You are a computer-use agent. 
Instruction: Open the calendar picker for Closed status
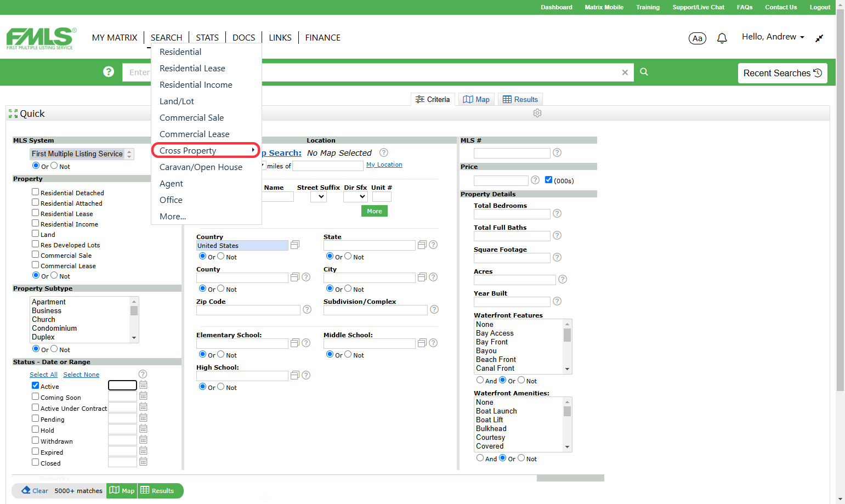[x=143, y=462]
